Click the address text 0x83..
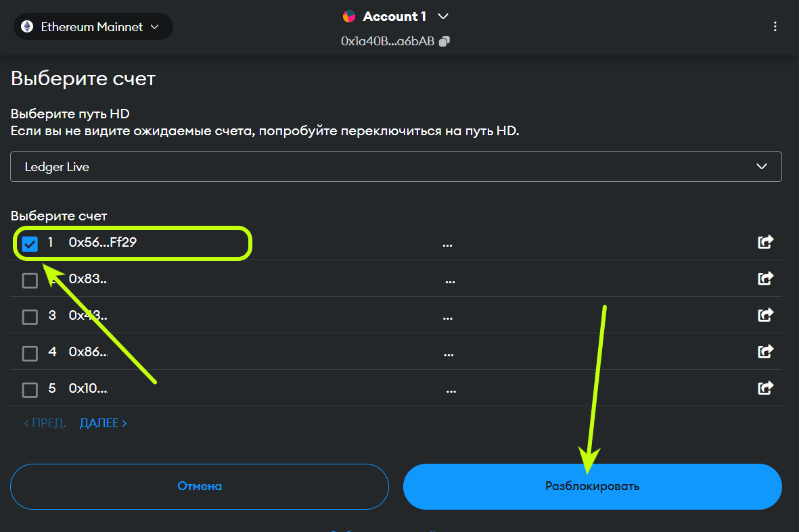Screen dimensions: 799x532 pos(88,279)
